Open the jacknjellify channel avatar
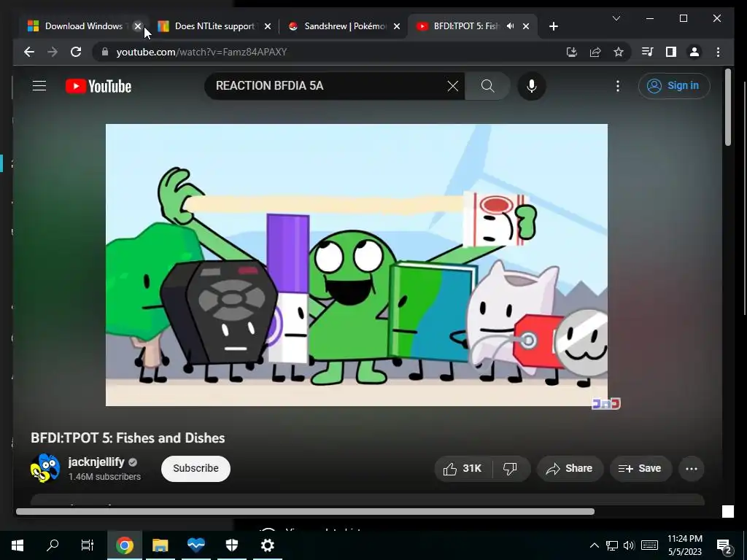This screenshot has height=560, width=747. pos(44,468)
